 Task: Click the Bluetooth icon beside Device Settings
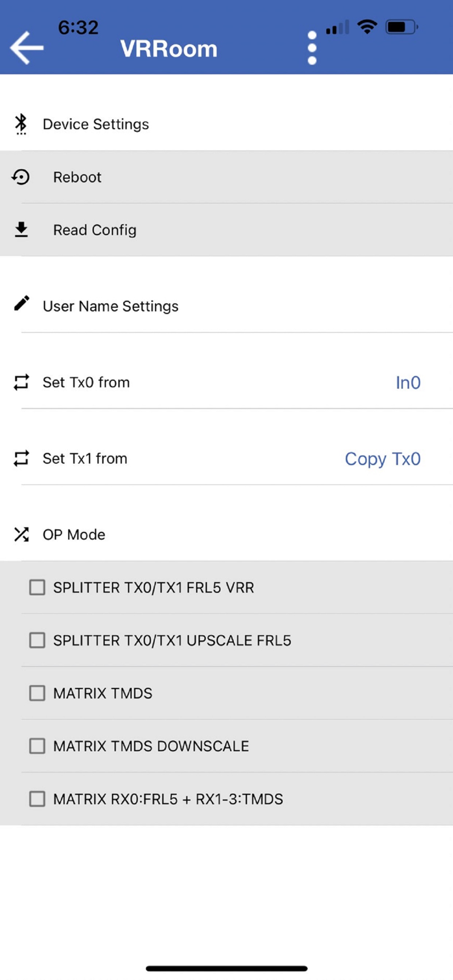coord(21,123)
